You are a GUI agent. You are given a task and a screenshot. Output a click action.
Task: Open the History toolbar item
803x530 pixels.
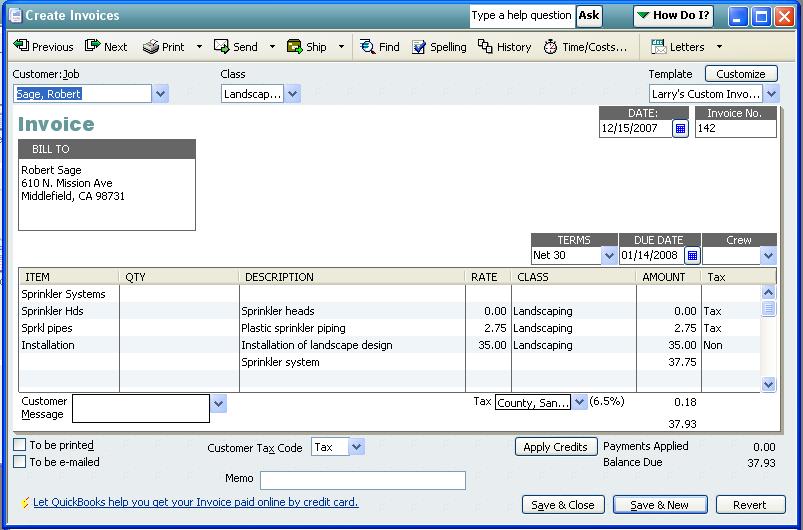pyautogui.click(x=504, y=47)
